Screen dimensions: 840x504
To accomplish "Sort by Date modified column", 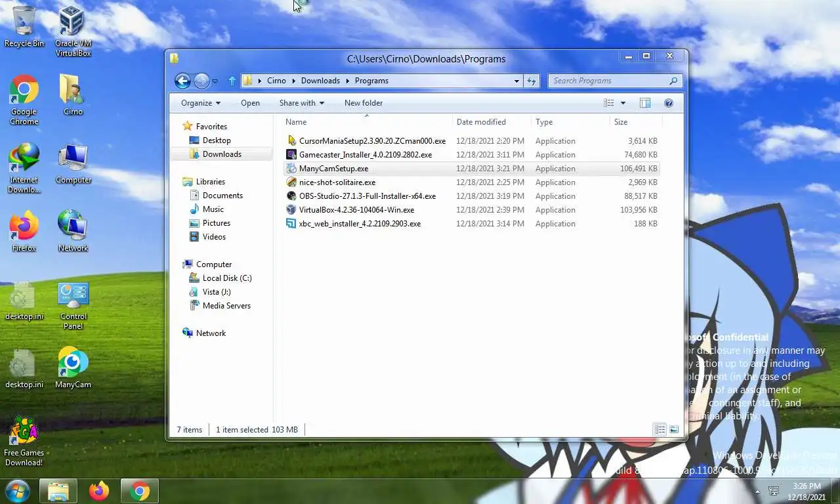I will tap(492, 122).
